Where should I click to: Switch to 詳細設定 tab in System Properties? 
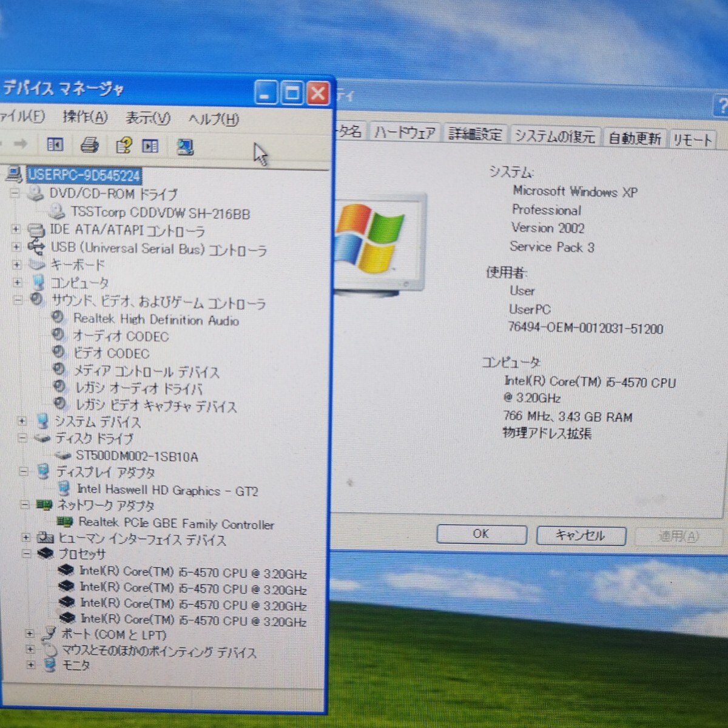pos(476,133)
